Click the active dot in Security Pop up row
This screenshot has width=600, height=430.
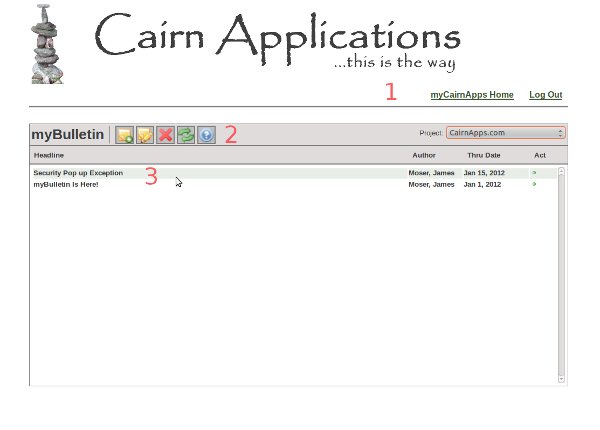[535, 173]
